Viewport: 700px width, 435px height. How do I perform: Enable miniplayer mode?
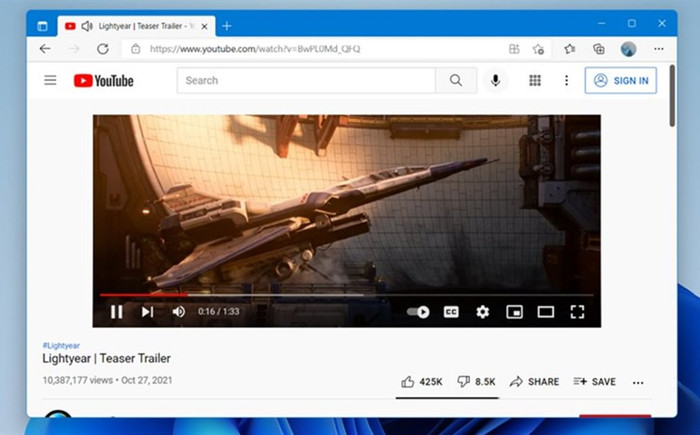coord(514,312)
